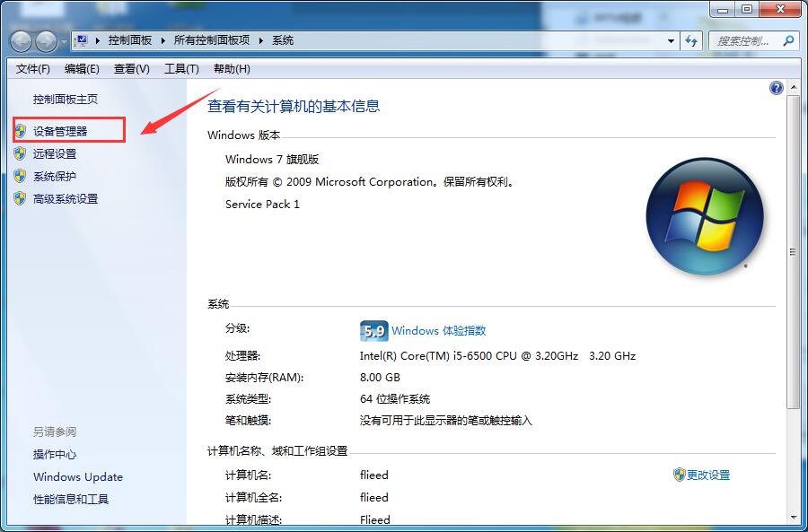The image size is (808, 532).
Task: Select 控制面板 in the address breadcrumb
Action: tap(130, 40)
